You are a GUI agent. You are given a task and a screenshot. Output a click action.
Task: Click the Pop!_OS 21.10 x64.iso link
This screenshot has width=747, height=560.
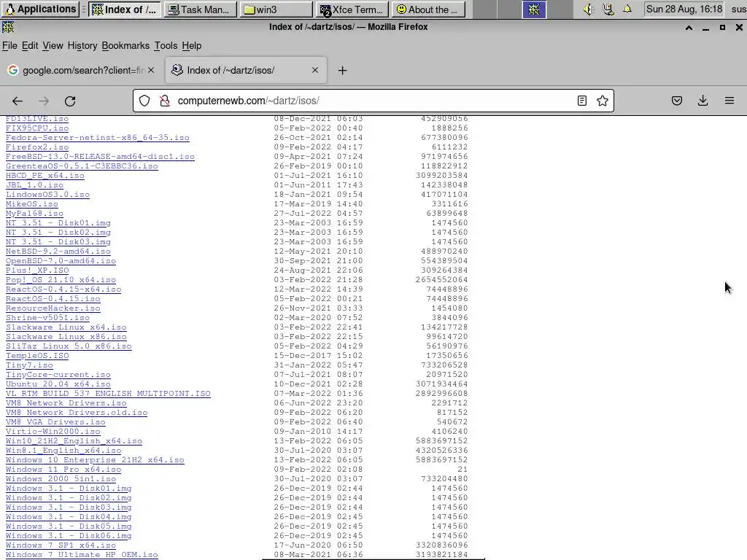tap(61, 280)
